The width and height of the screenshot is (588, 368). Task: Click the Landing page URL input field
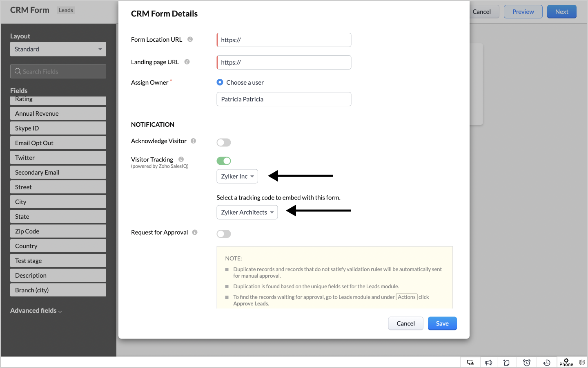(284, 63)
